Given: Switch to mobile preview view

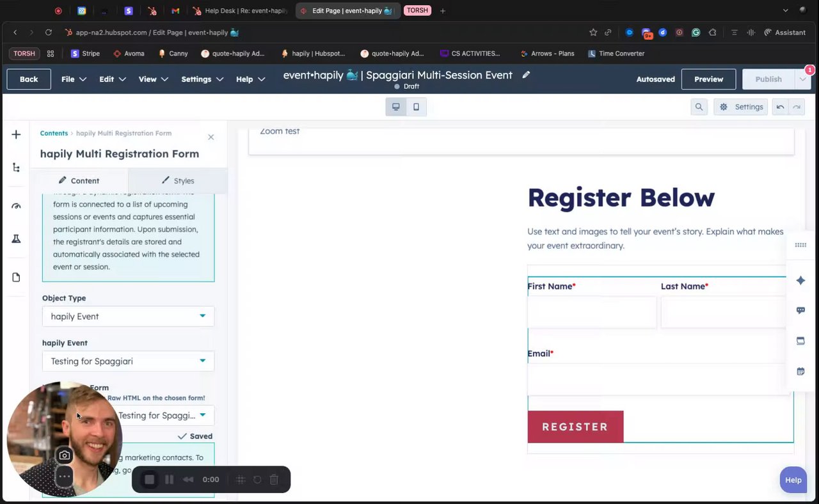Looking at the screenshot, I should coord(416,107).
